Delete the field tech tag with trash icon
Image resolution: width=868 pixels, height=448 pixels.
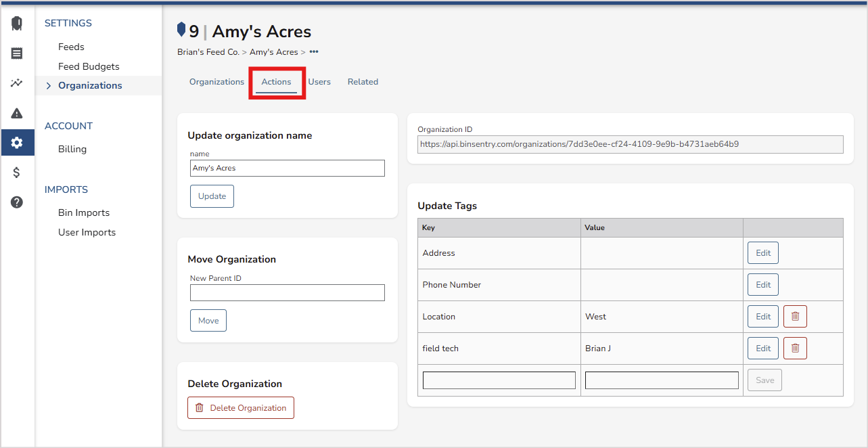click(795, 348)
